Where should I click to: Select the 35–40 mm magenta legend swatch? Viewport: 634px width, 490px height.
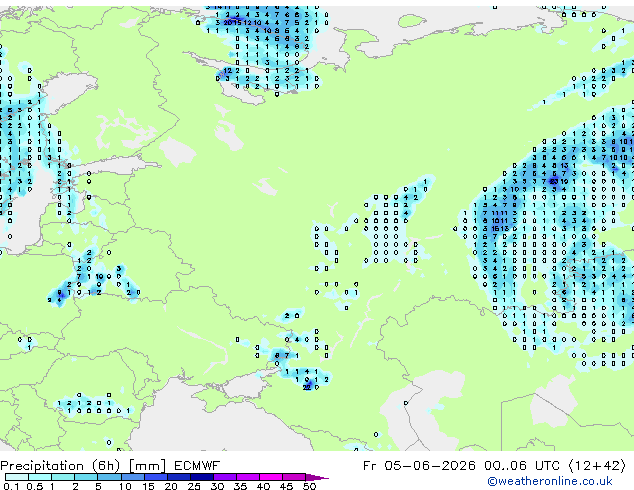247,477
